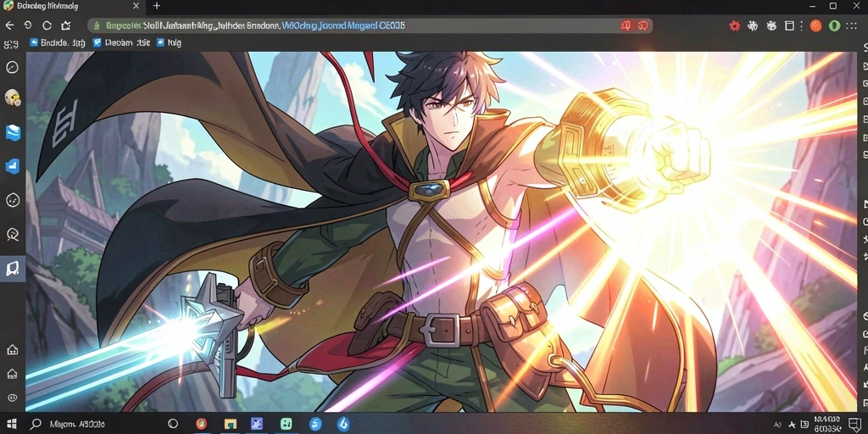Image resolution: width=868 pixels, height=434 pixels.
Task: Open the blue folder icon in left sidebar
Action: 12,165
